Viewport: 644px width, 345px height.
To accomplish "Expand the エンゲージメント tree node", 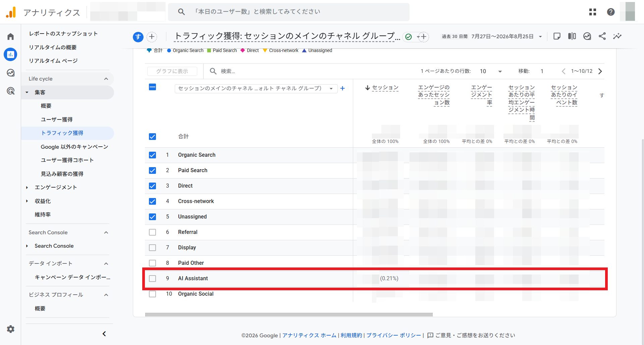I will (x=27, y=187).
